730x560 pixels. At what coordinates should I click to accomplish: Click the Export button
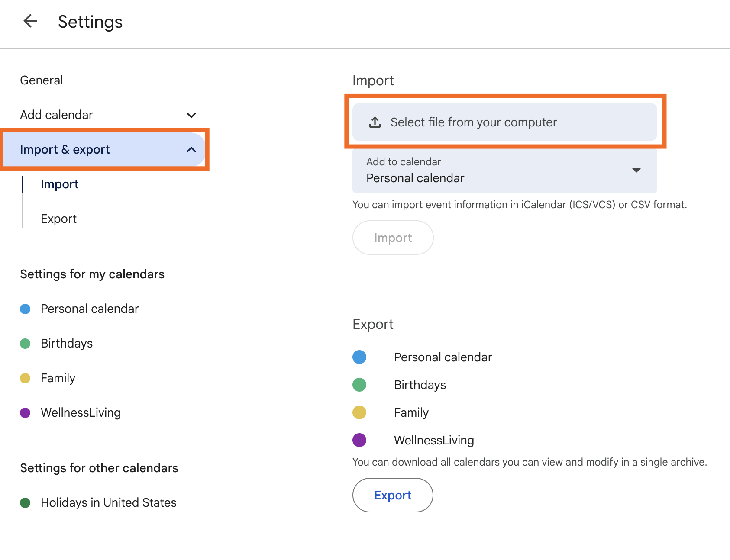(x=392, y=495)
